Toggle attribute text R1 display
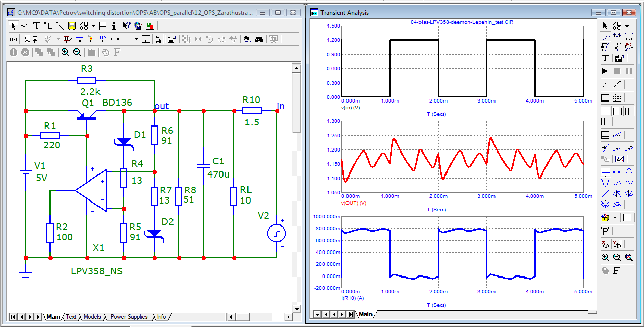The width and height of the screenshot is (644, 327). pos(25,39)
